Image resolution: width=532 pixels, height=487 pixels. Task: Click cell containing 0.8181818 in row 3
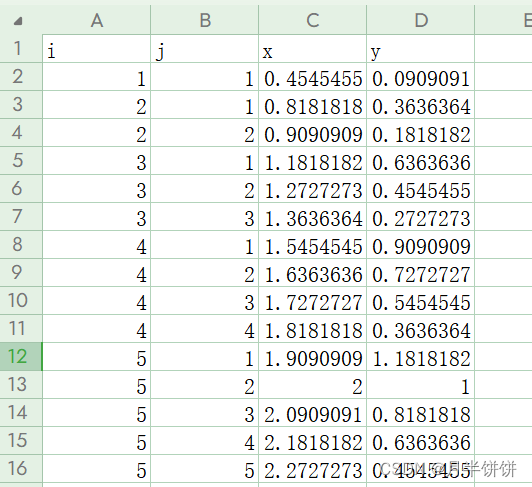click(x=312, y=105)
